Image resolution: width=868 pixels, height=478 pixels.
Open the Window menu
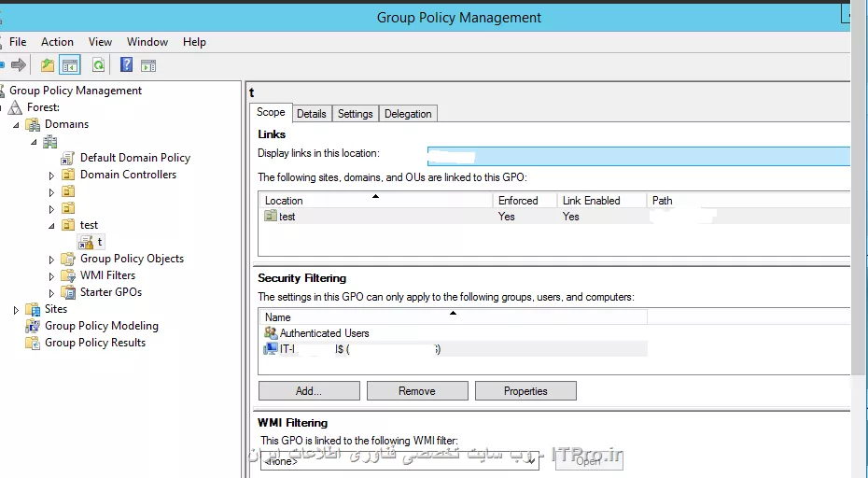[x=147, y=42]
